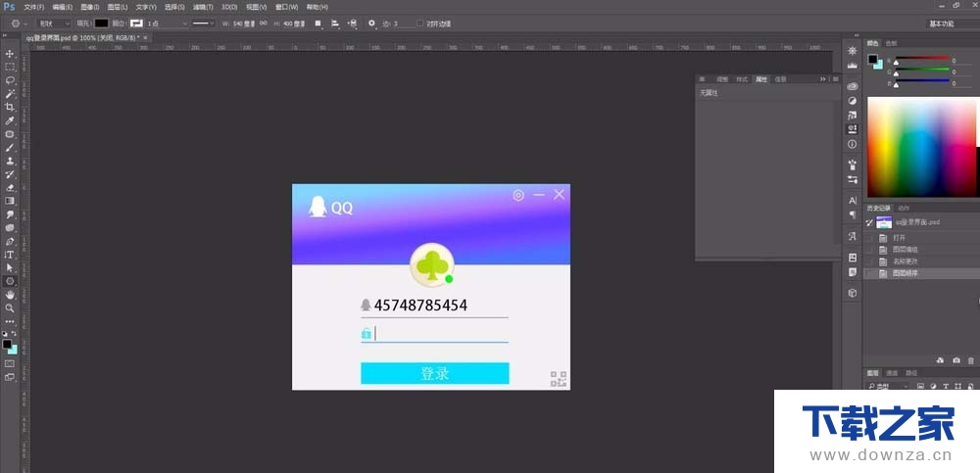Screen dimensions: 980x473
Task: Select the Eyedropper tool
Action: pos(10,120)
